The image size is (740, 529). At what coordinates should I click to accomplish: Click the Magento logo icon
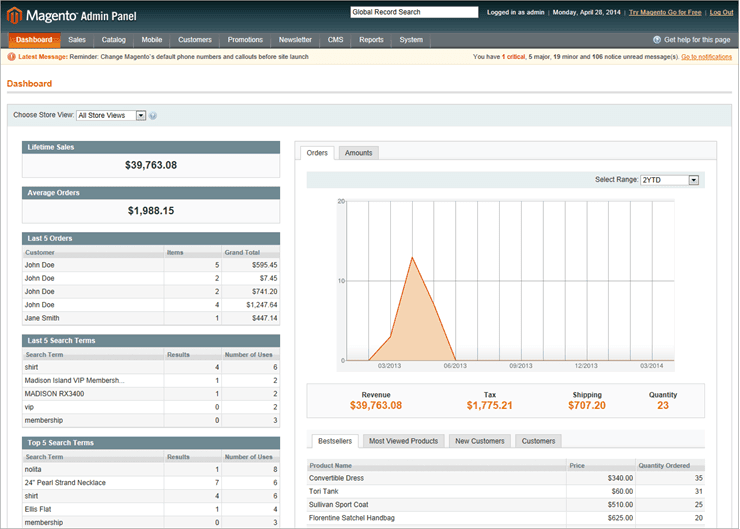[x=14, y=15]
